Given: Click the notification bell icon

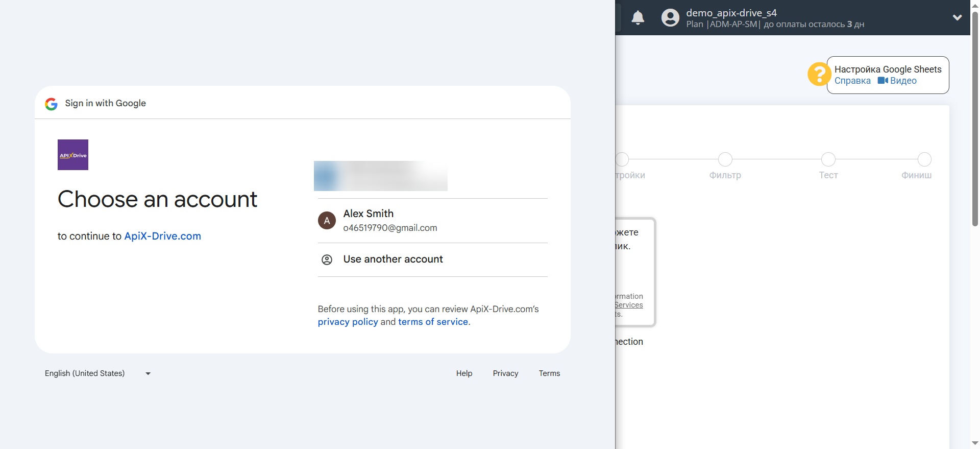Looking at the screenshot, I should pyautogui.click(x=638, y=18).
